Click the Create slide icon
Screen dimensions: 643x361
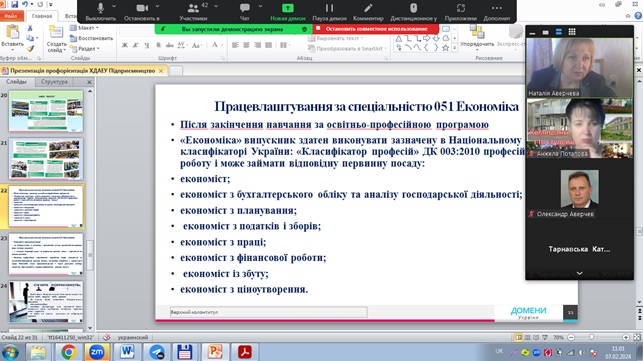coord(55,32)
